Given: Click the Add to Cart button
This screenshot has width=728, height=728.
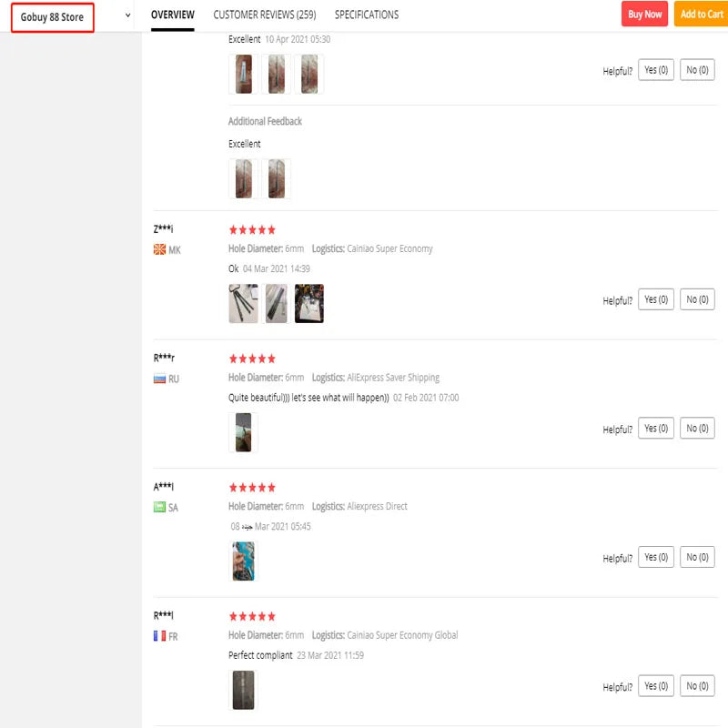Looking at the screenshot, I should pos(702,14).
